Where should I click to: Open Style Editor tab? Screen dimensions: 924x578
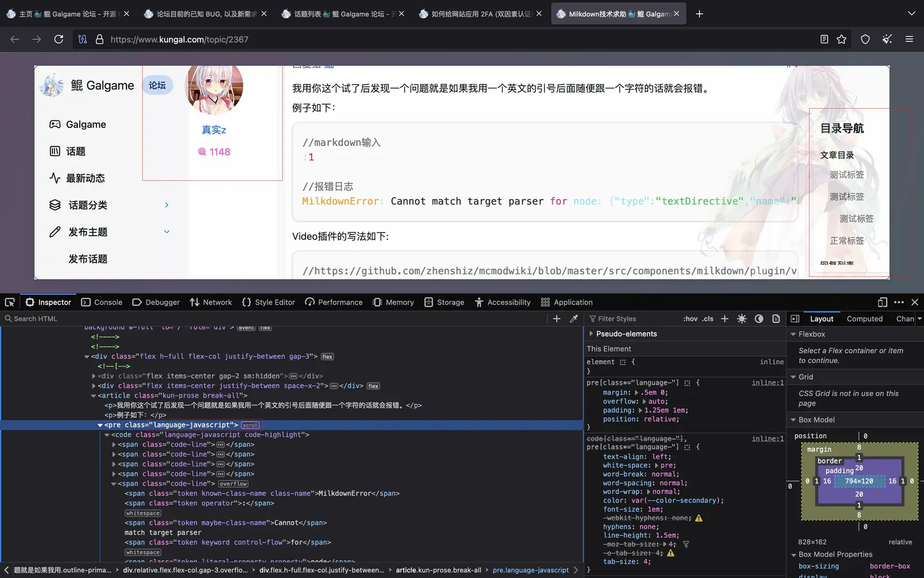268,302
